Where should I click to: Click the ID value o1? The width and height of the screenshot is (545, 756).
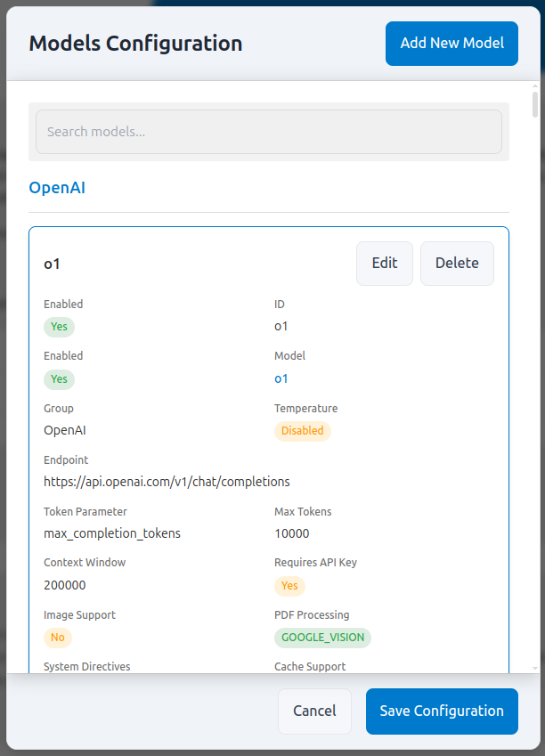(281, 327)
